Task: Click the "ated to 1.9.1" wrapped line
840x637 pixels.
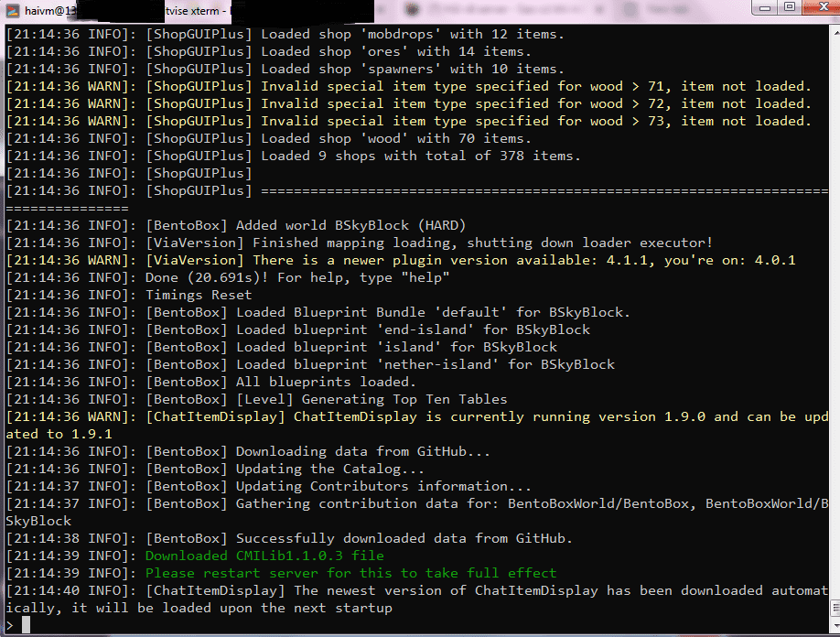Action: click(59, 434)
